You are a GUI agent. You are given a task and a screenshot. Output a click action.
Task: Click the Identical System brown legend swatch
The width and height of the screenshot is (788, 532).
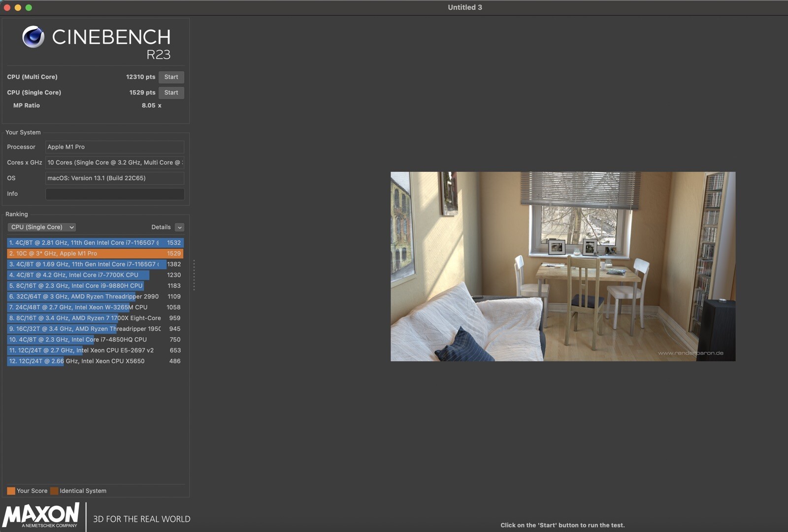pos(54,491)
